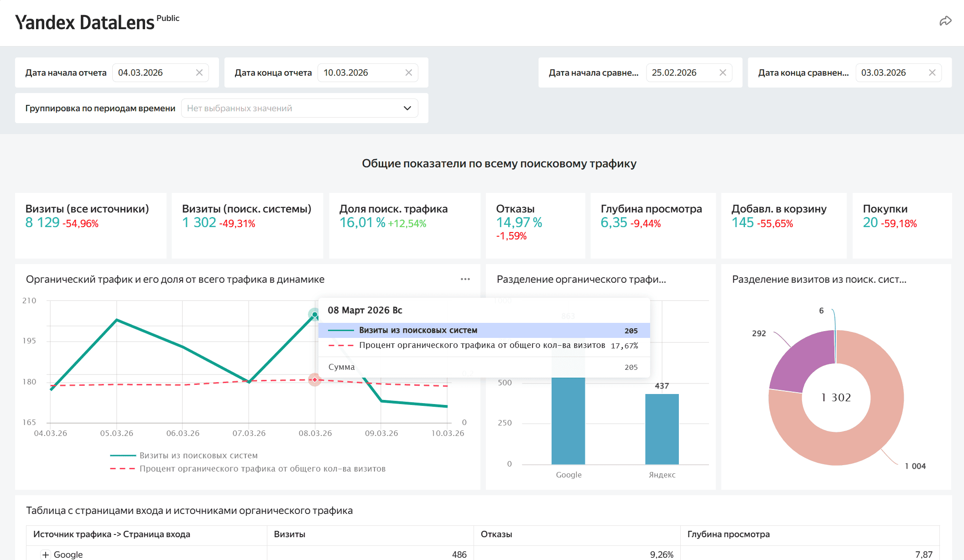964x560 pixels.
Task: Click the Яндекс bar in bar chart
Action: click(x=662, y=429)
